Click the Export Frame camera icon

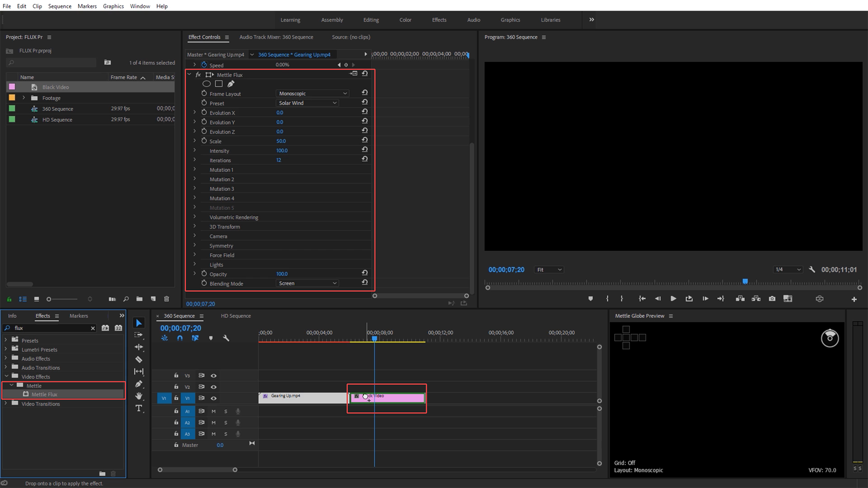(x=772, y=299)
